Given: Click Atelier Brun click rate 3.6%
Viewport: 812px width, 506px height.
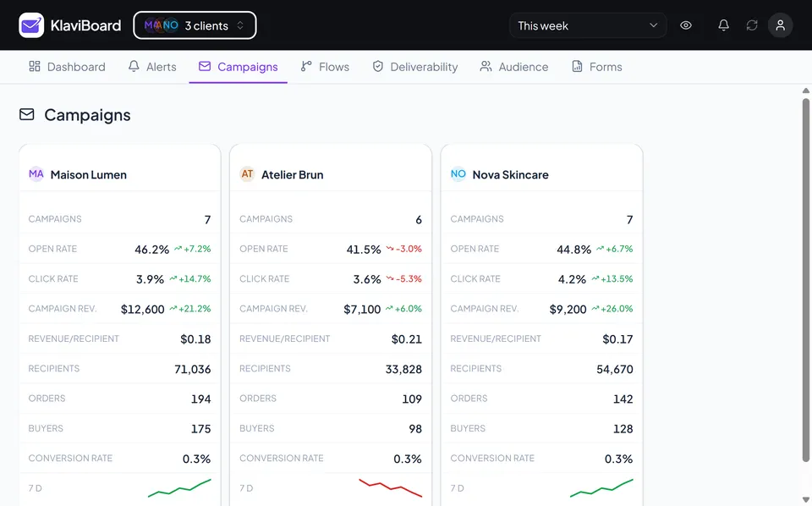Looking at the screenshot, I should [x=367, y=280].
